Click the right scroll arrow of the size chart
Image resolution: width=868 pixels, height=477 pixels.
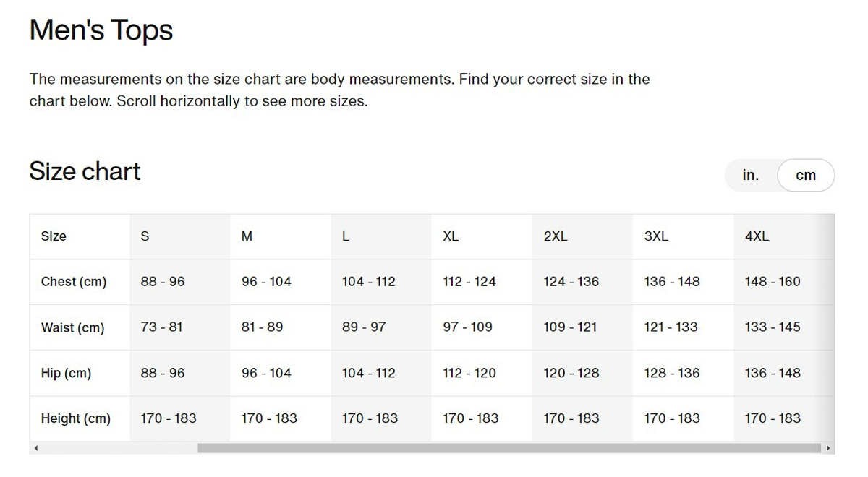click(x=828, y=448)
